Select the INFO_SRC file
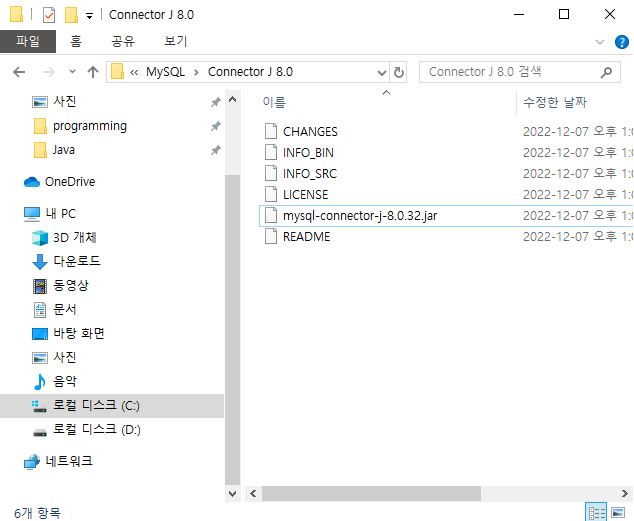 click(310, 174)
